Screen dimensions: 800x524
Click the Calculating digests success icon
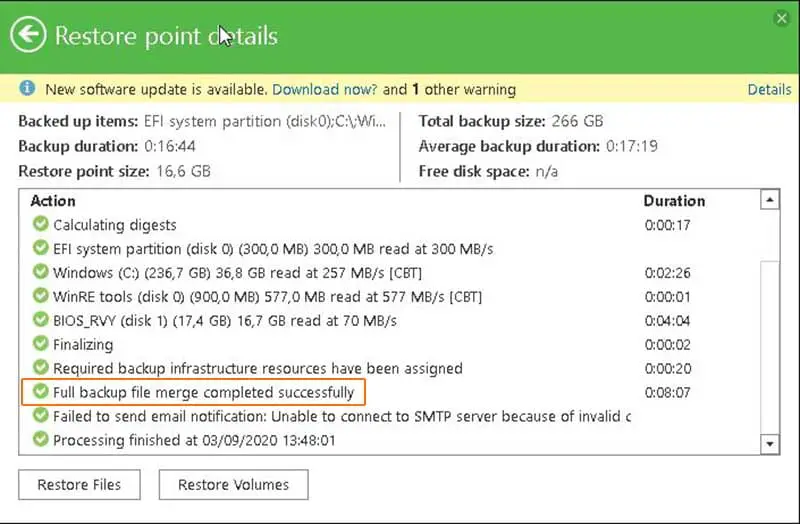tap(40, 223)
